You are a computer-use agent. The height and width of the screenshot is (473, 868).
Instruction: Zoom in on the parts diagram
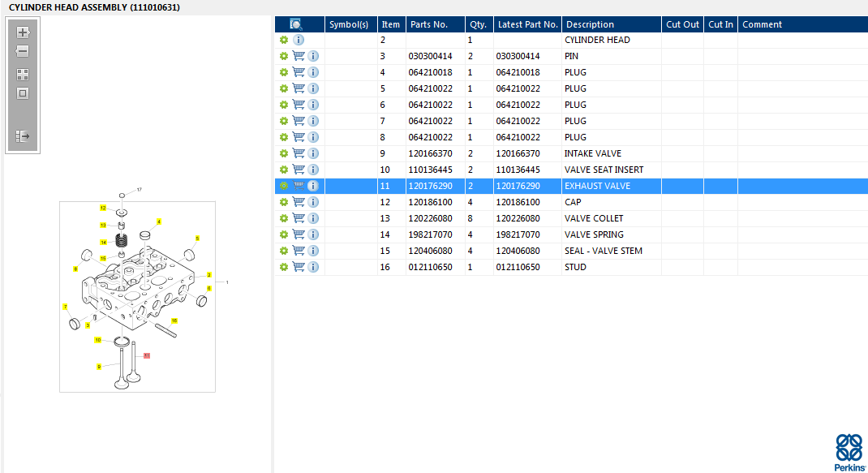point(23,32)
